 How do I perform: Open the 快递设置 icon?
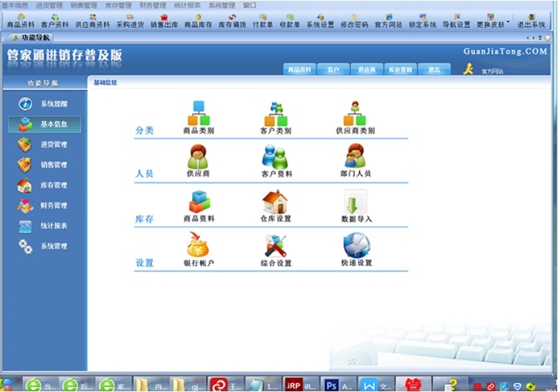[x=356, y=250]
